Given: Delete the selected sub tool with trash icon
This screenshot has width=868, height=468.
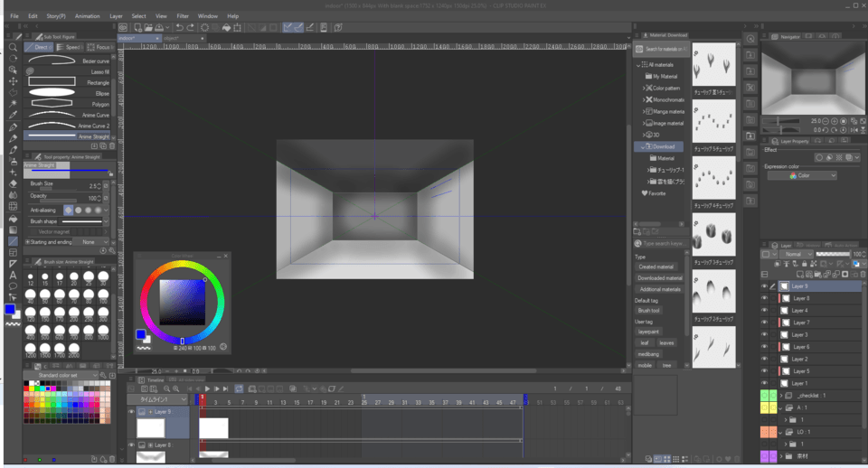Looking at the screenshot, I should [112, 146].
